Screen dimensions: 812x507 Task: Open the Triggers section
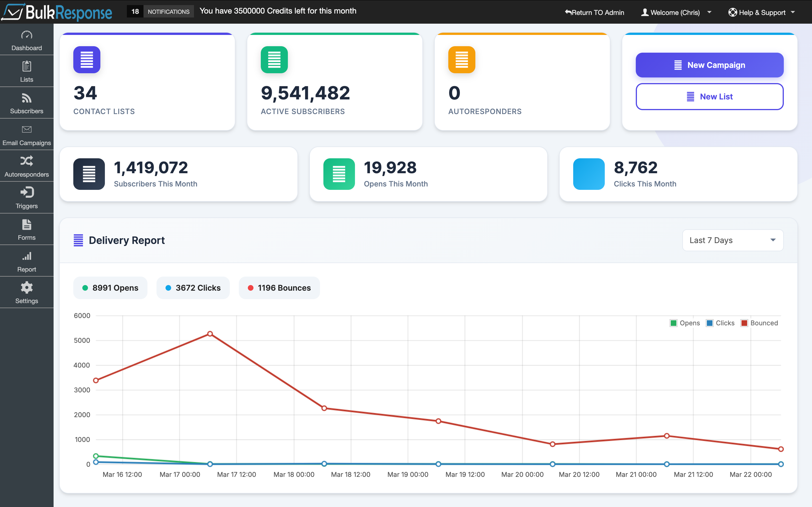[27, 197]
